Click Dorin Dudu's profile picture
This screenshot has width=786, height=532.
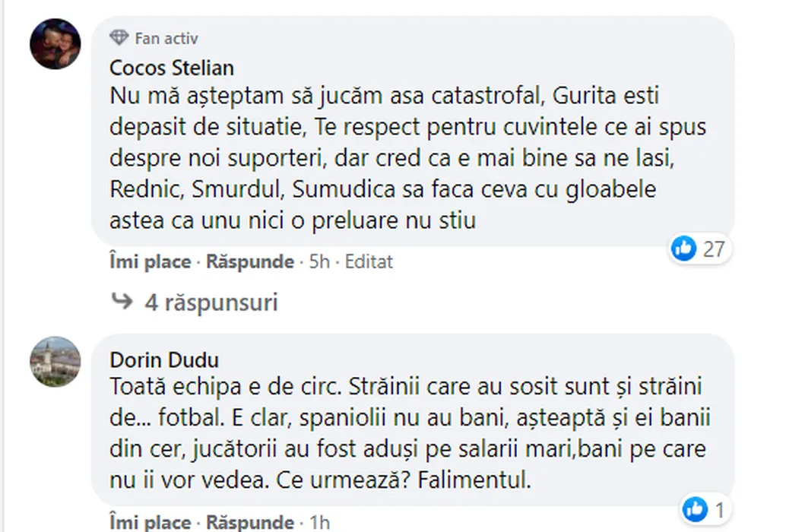click(x=55, y=361)
